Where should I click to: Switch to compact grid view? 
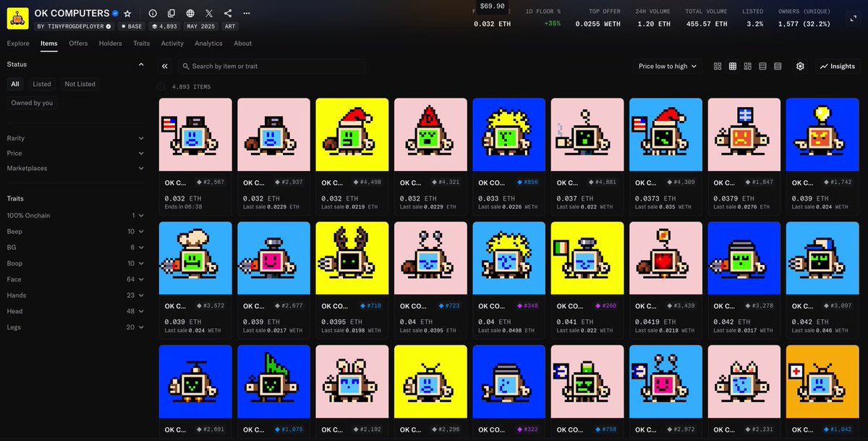coord(733,66)
